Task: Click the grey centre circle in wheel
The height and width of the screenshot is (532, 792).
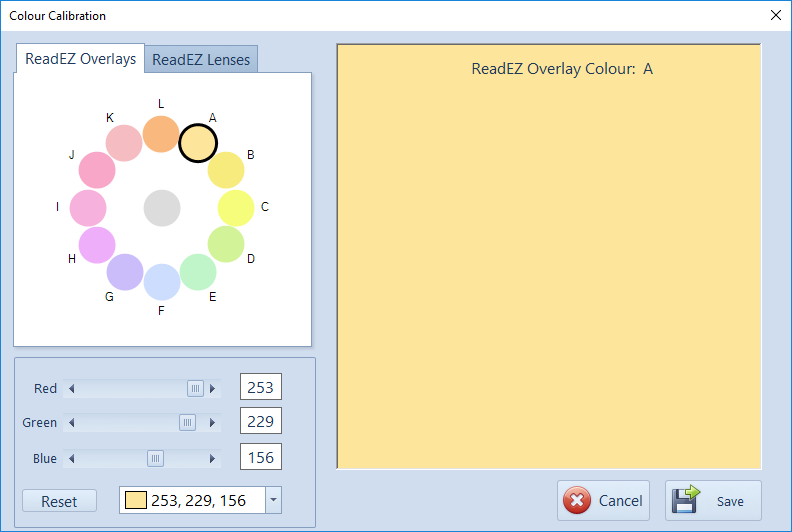Action: (x=162, y=208)
